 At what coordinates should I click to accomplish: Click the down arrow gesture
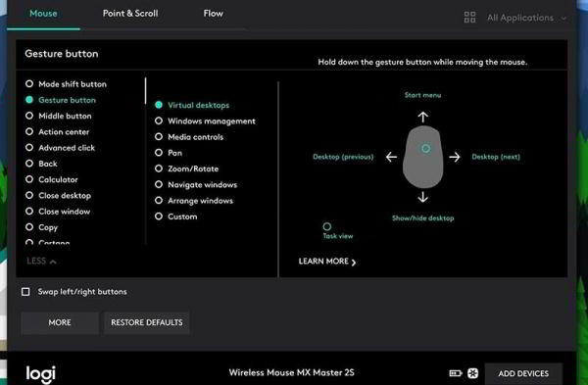pyautogui.click(x=423, y=197)
